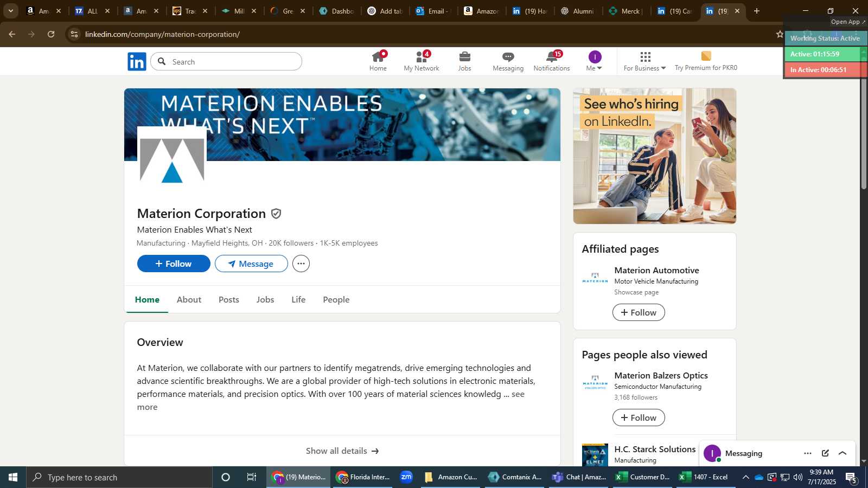The width and height of the screenshot is (868, 488).
Task: Click the verified shield badge icon
Action: click(x=276, y=214)
